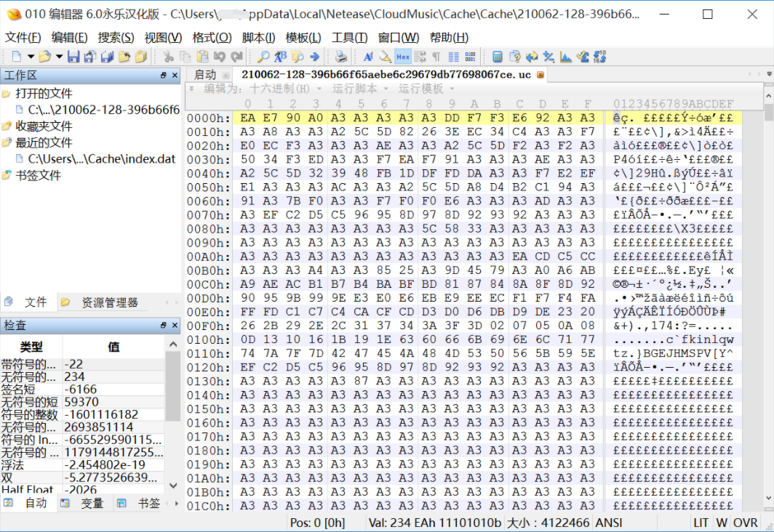774x532 pixels.
Task: Switch to the 启动 tab
Action: 205,75
